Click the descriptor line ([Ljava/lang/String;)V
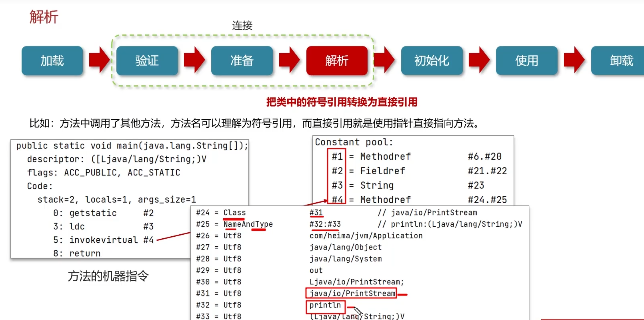The height and width of the screenshot is (320, 644). coord(117,159)
